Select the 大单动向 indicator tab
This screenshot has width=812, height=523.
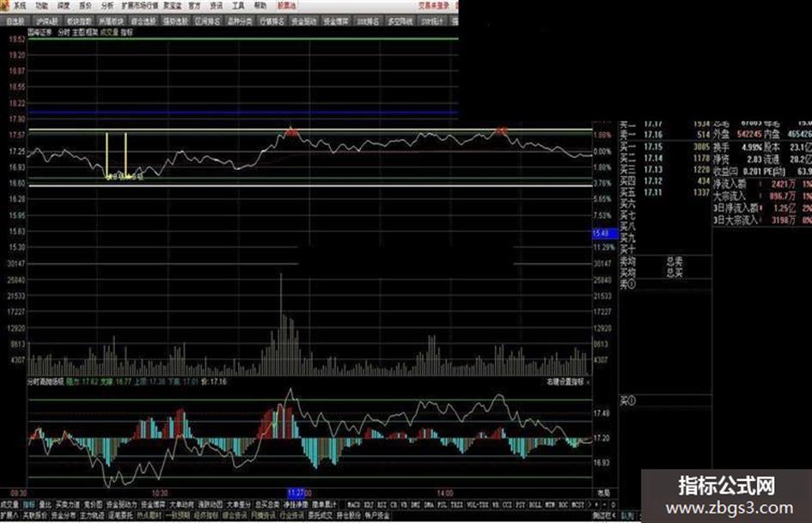[x=181, y=504]
